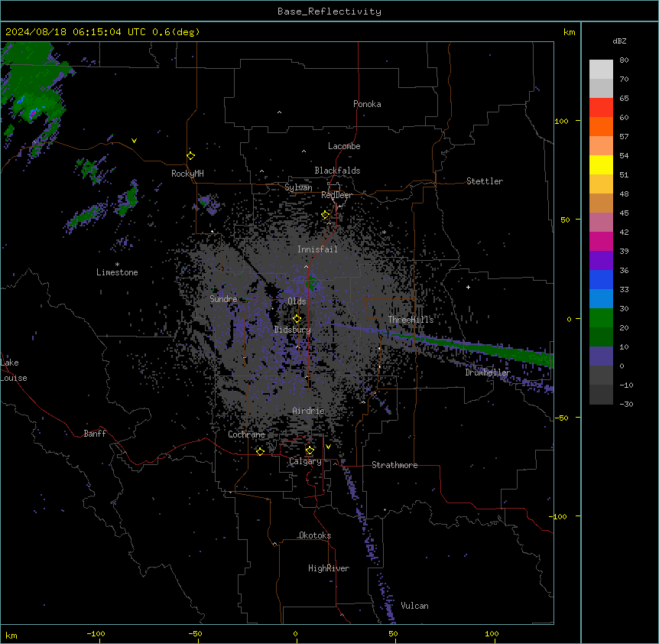This screenshot has width=659, height=644.
Task: Pick the blue 33-36 dBZ legend swatch
Action: [x=601, y=279]
